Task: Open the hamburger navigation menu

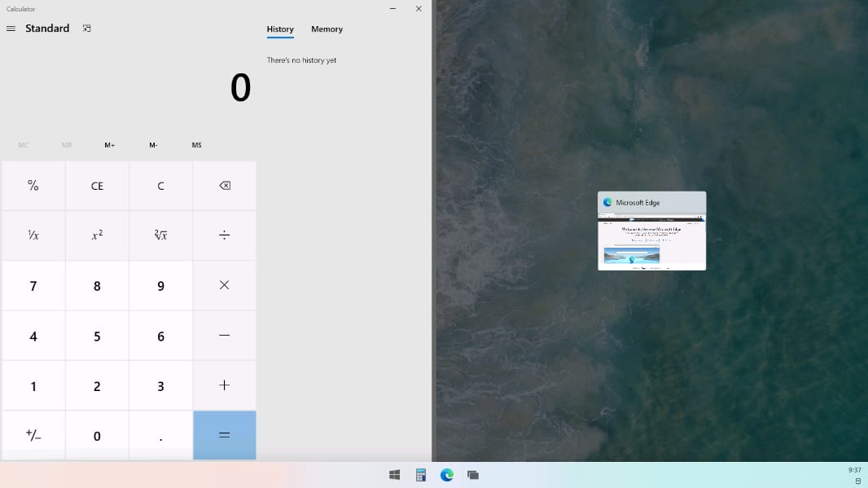Action: click(11, 29)
